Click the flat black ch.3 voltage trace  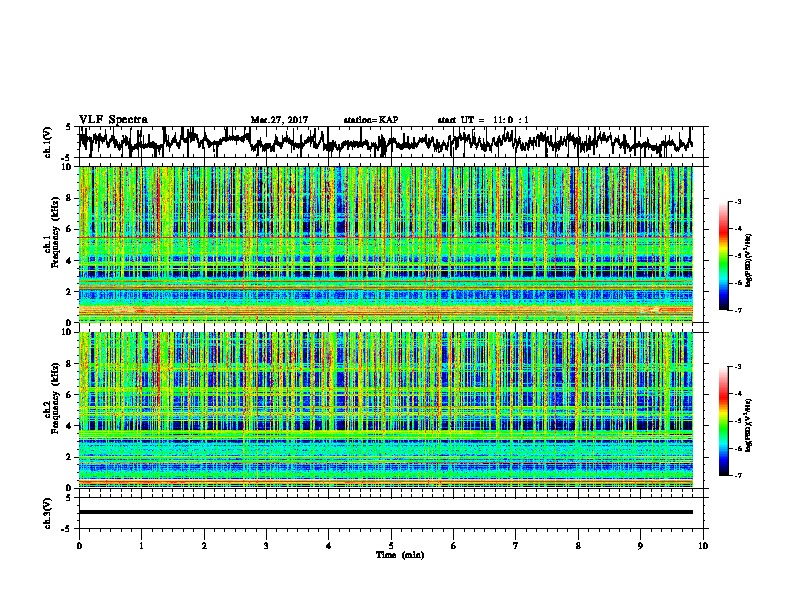(x=385, y=512)
